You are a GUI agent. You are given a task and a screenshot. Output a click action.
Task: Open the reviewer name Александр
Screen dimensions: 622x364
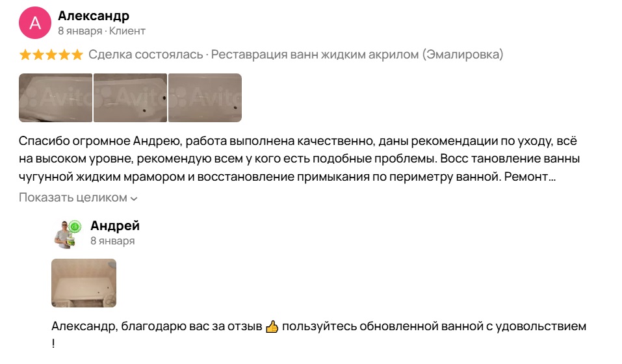[93, 16]
